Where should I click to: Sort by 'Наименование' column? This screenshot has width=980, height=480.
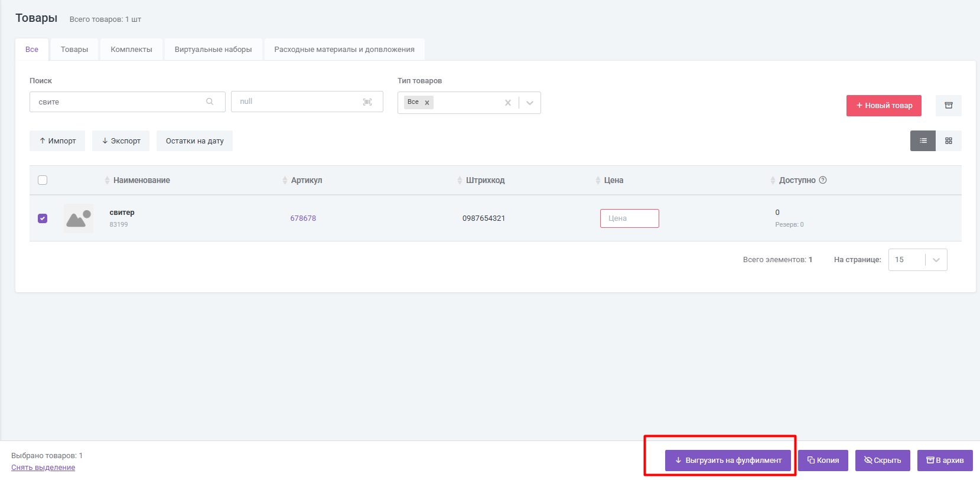(x=137, y=180)
